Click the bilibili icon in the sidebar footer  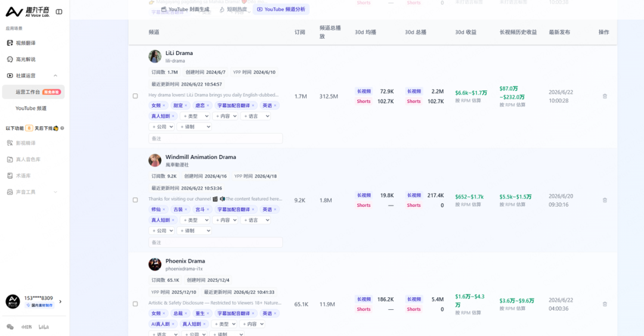44,327
